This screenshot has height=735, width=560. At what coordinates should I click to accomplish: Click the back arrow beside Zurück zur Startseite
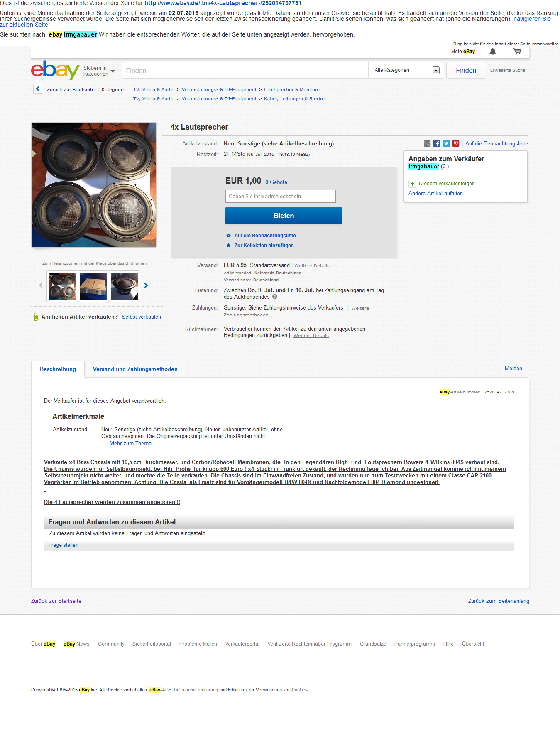click(38, 89)
